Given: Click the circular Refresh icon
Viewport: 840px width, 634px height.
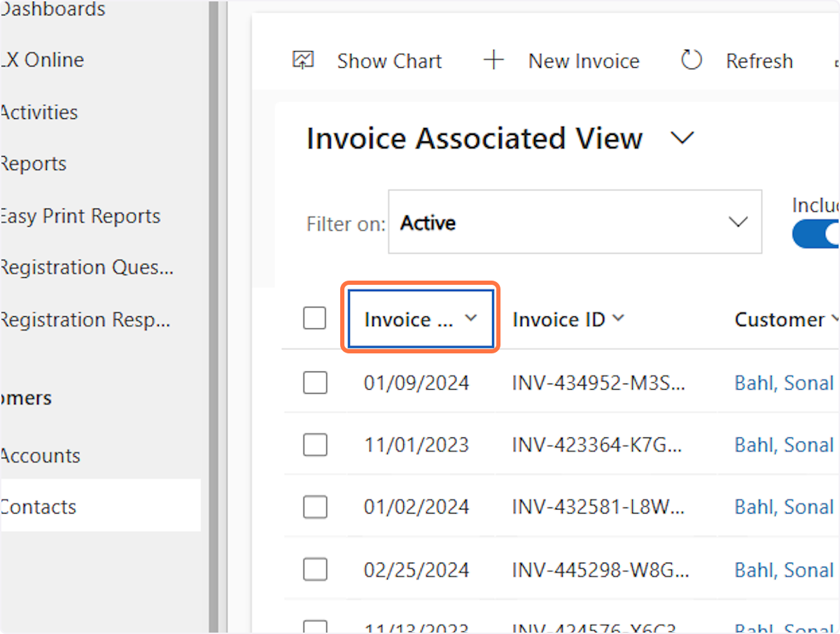Looking at the screenshot, I should [x=691, y=60].
